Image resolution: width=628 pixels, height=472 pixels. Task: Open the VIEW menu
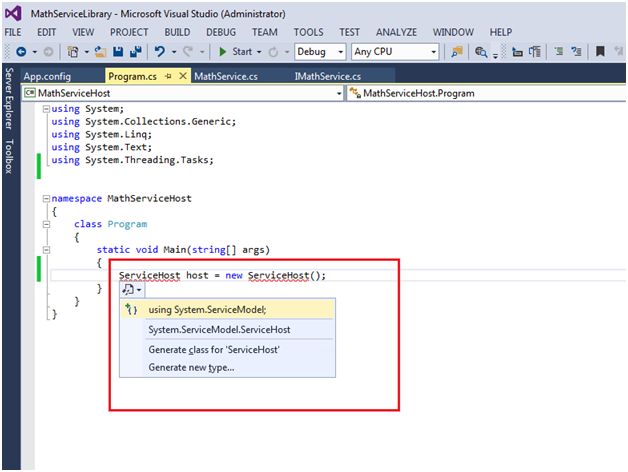click(x=83, y=32)
